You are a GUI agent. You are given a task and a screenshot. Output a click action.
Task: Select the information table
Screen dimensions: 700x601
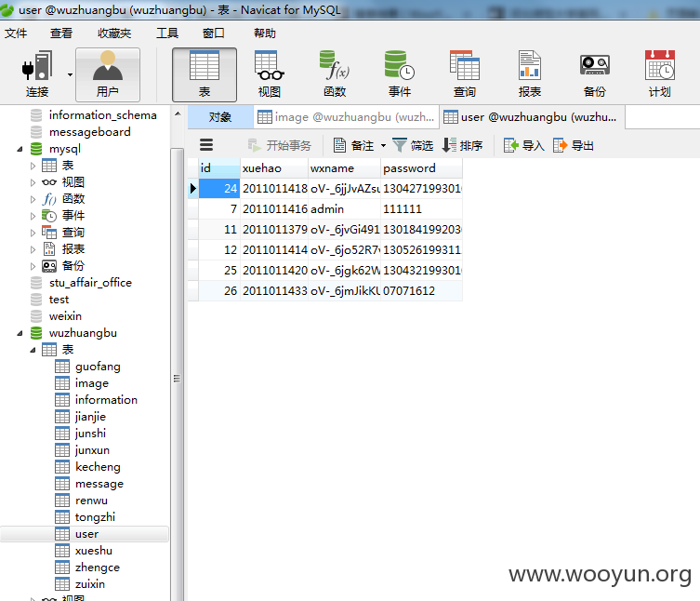point(106,400)
